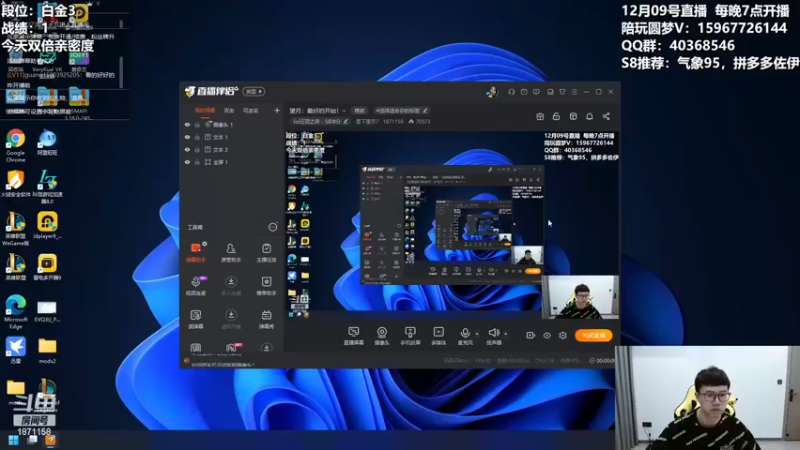This screenshot has height=450, width=800.
Task: Open the speaker dropdown arrow
Action: tap(506, 334)
